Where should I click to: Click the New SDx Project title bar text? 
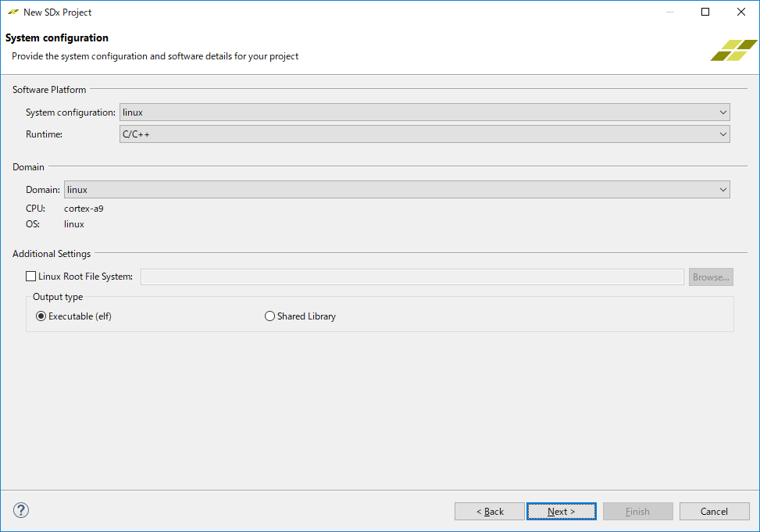(x=58, y=12)
